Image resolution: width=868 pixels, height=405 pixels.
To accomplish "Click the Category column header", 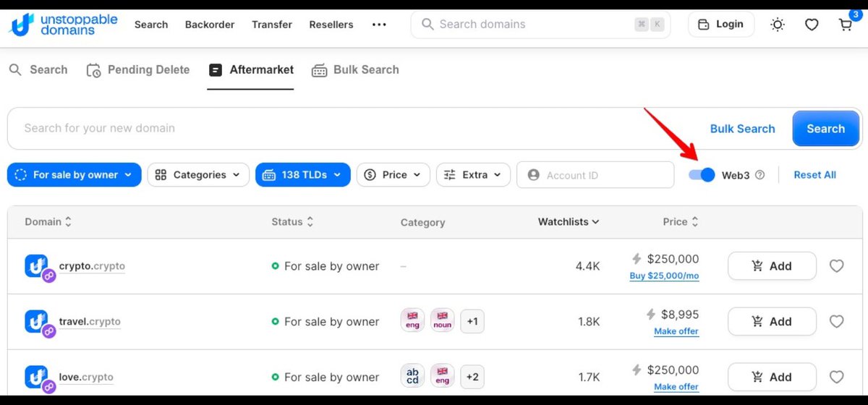I will click(422, 223).
